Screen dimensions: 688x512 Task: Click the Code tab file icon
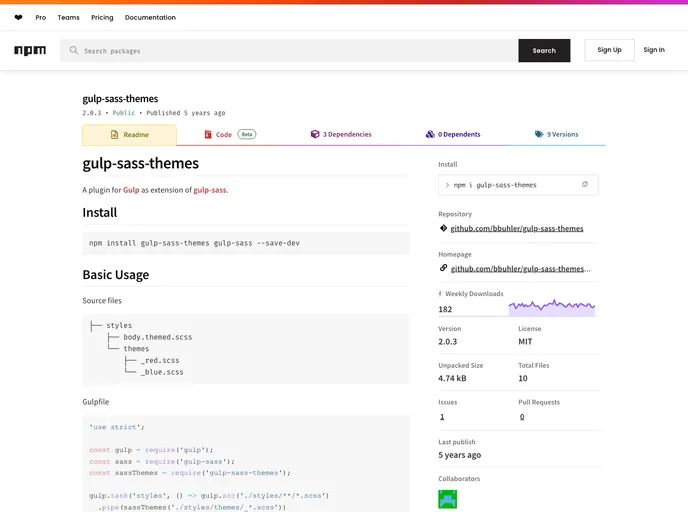(208, 134)
